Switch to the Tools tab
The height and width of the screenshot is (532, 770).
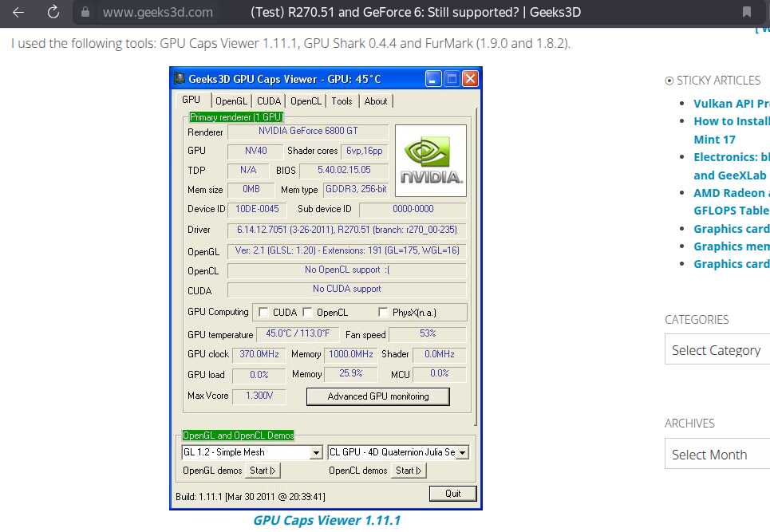(342, 101)
